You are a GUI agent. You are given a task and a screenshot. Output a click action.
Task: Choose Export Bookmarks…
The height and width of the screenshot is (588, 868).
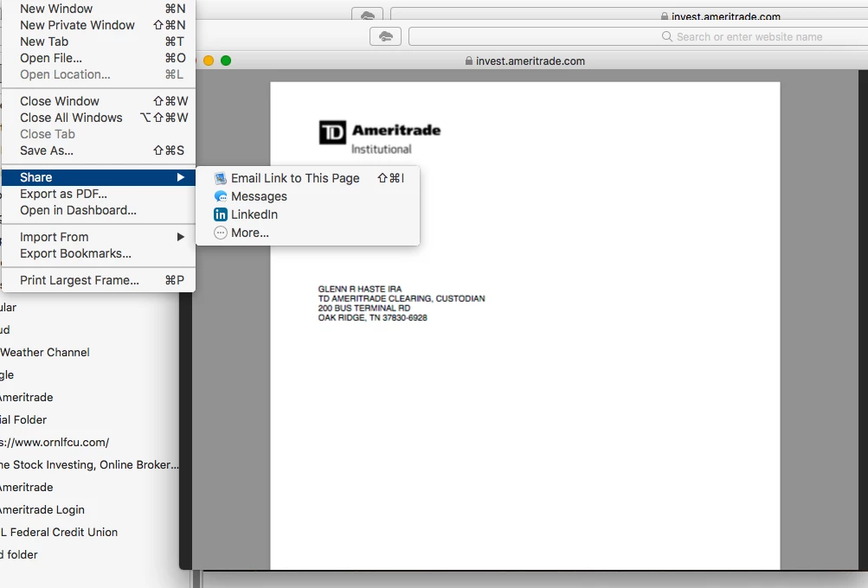coord(99,253)
